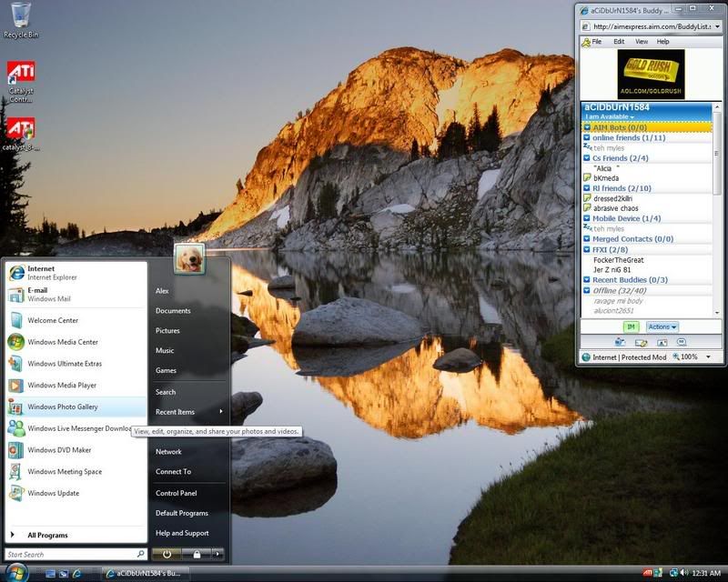This screenshot has height=582, width=728.
Task: Collapse the RI friends (2/10) group
Action: click(587, 188)
